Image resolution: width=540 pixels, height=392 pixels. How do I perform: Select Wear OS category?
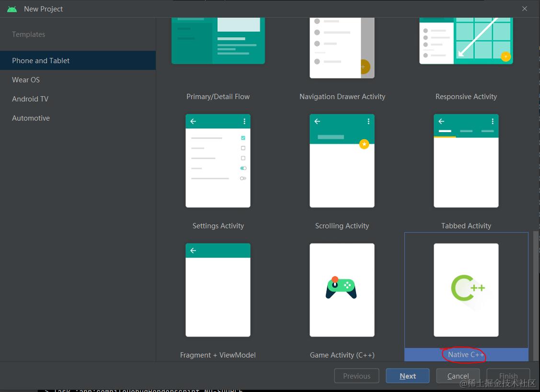click(78, 80)
